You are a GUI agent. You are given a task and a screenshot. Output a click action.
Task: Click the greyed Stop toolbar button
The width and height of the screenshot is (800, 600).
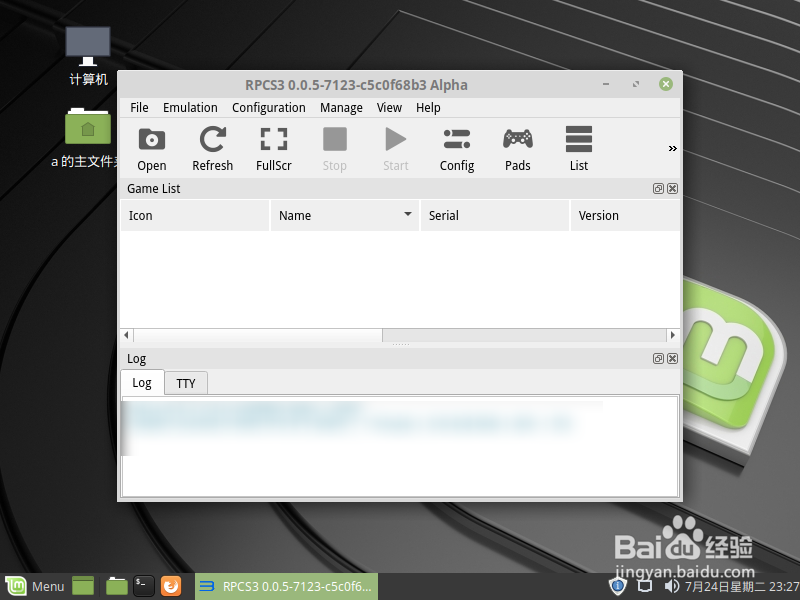click(335, 149)
